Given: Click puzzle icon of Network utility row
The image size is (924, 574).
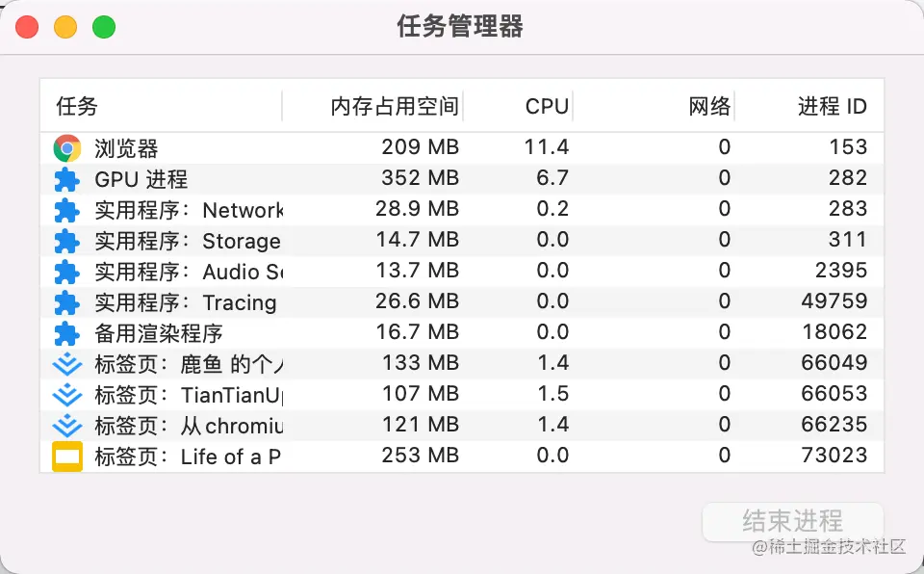Looking at the screenshot, I should pos(66,210).
